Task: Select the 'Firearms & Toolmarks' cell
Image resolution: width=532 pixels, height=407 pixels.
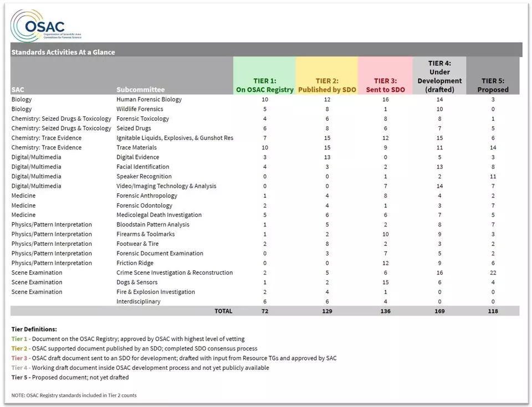Action: [x=146, y=234]
